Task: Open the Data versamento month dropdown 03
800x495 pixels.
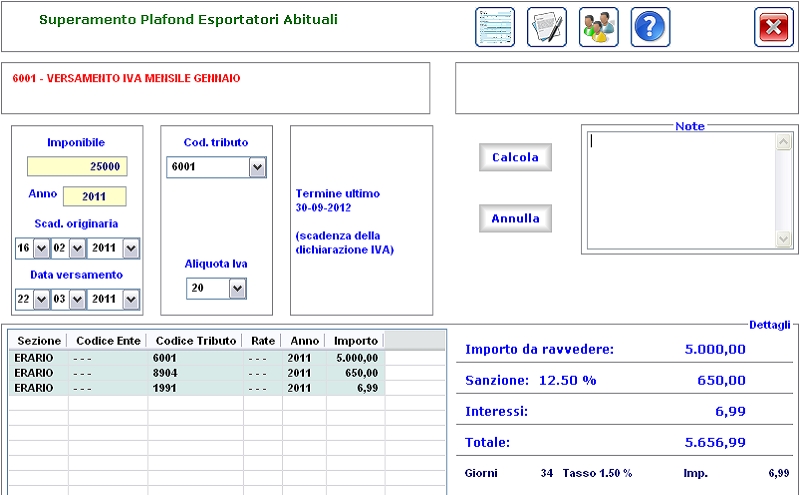Action: click(x=77, y=300)
